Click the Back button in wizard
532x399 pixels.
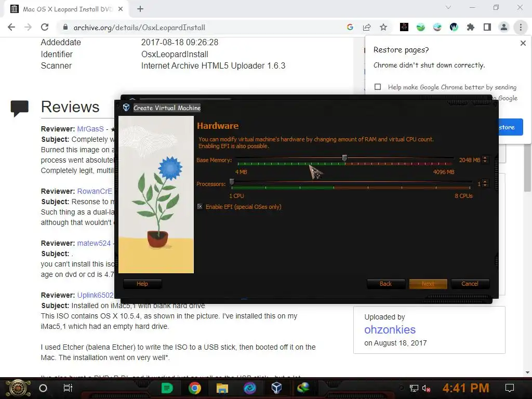point(386,284)
